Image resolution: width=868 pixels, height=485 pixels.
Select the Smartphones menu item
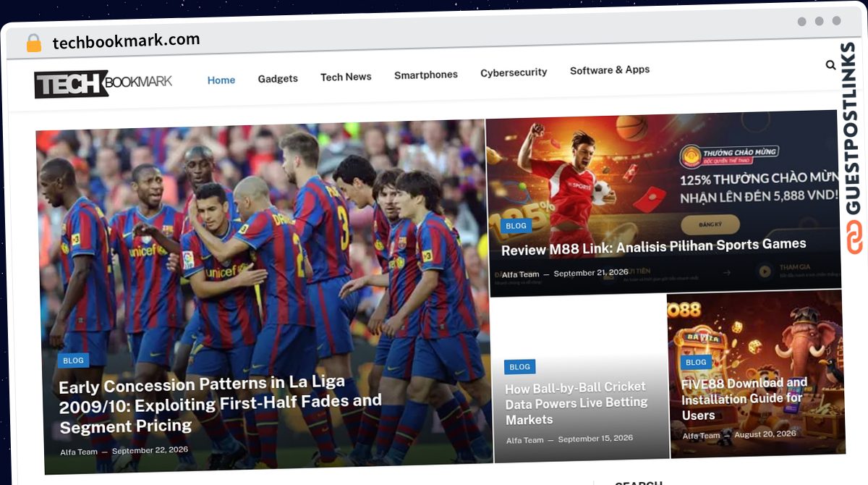coord(426,75)
